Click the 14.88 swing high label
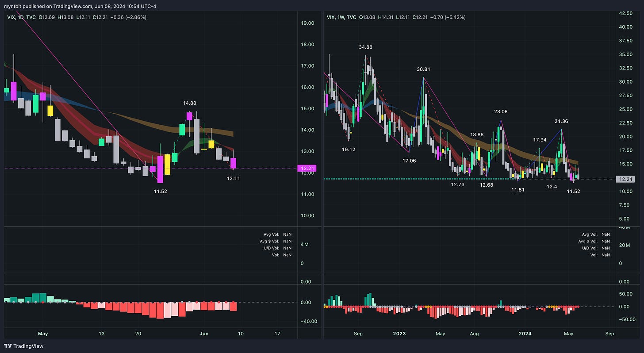644x353 pixels. pos(190,103)
